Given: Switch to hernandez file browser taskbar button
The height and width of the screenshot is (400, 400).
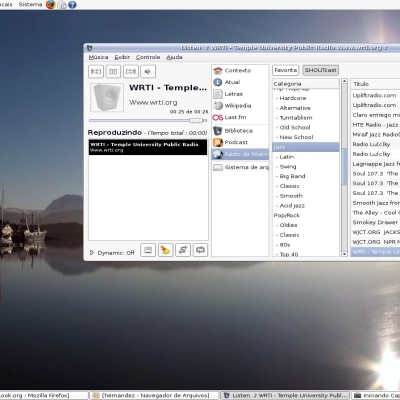Looking at the screenshot, I should pyautogui.click(x=155, y=395).
